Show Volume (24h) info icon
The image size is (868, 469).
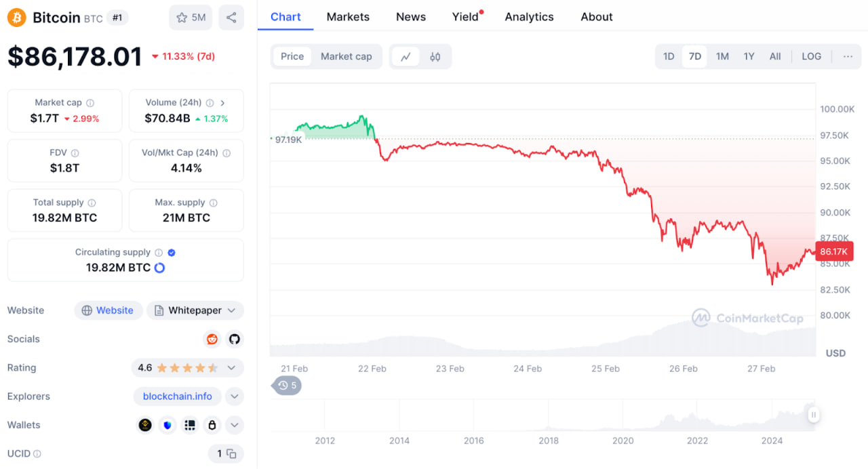(210, 103)
